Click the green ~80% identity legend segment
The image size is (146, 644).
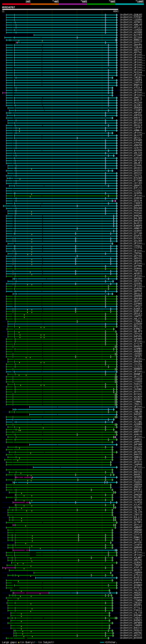click(x=101, y=4)
